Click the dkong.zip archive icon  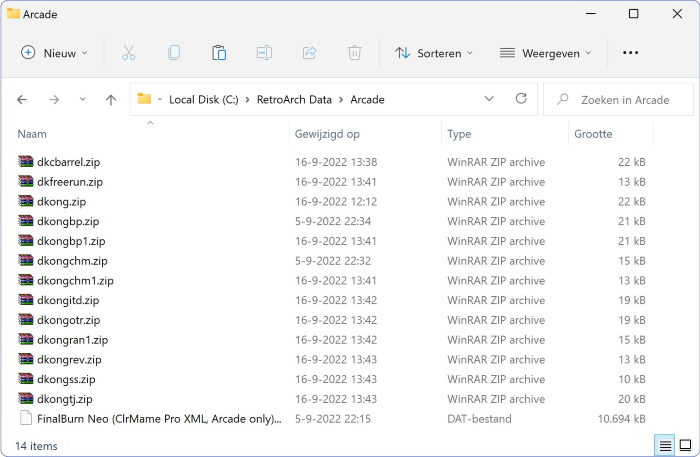click(26, 201)
